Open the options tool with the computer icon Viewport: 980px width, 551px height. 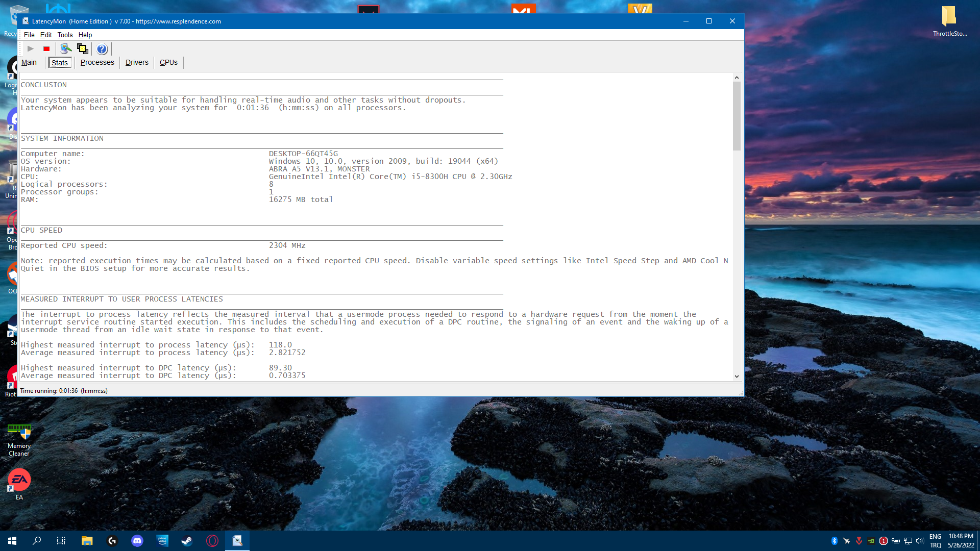point(65,49)
